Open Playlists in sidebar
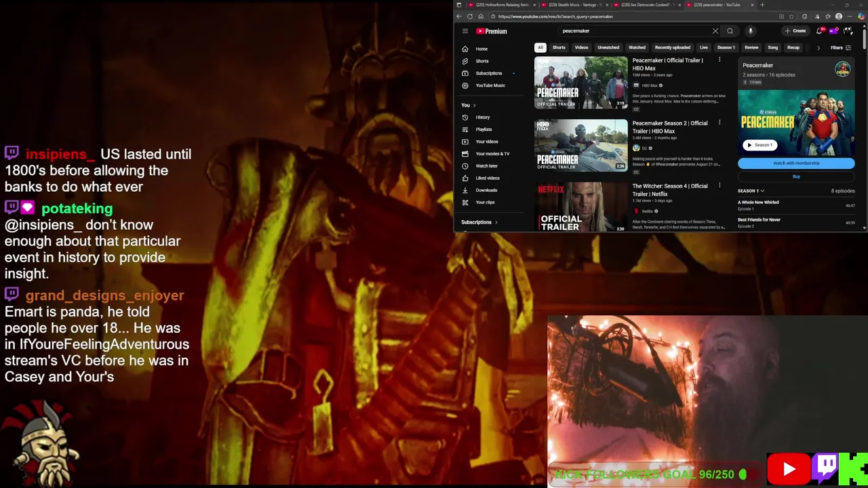Viewport: 868px width, 488px height. 484,129
